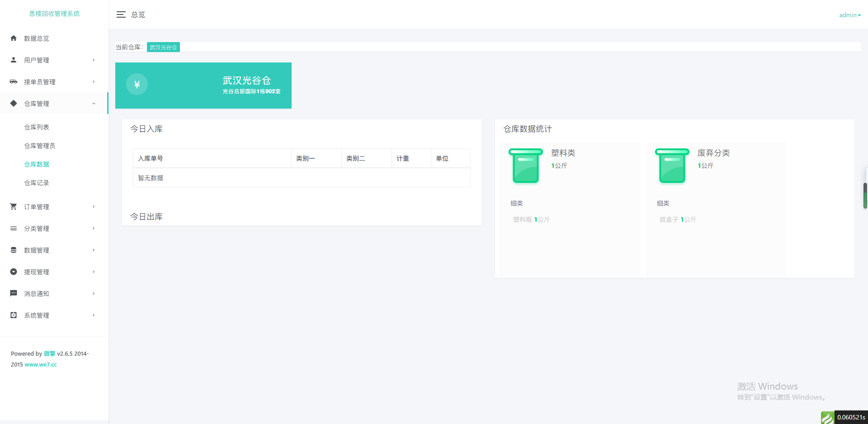Open 仓库记录 submenu item

pyautogui.click(x=37, y=183)
